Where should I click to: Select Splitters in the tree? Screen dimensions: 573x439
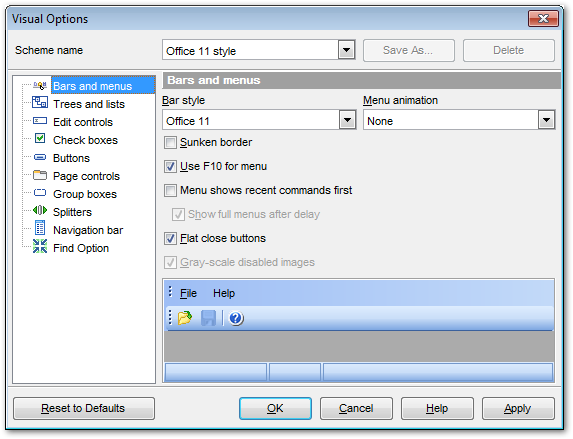(72, 212)
